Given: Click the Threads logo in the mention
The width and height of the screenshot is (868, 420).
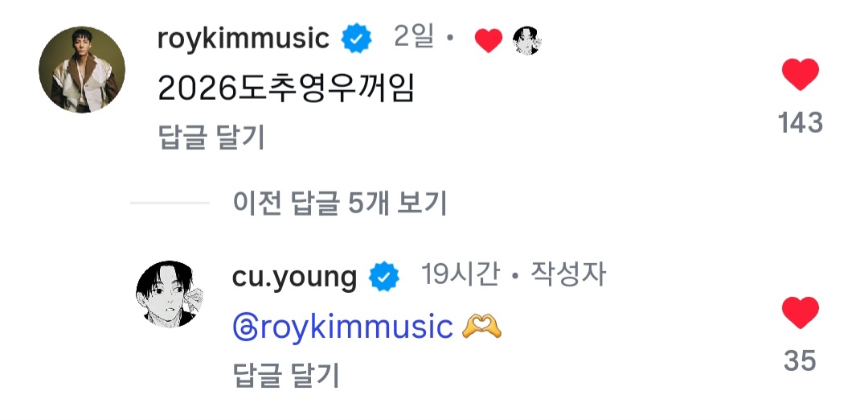Looking at the screenshot, I should [x=245, y=327].
